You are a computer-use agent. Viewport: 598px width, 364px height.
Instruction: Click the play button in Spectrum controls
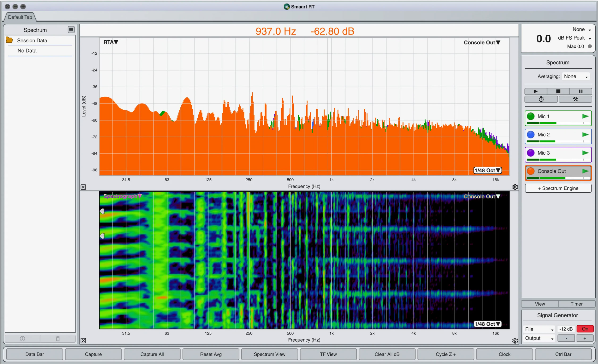click(535, 91)
